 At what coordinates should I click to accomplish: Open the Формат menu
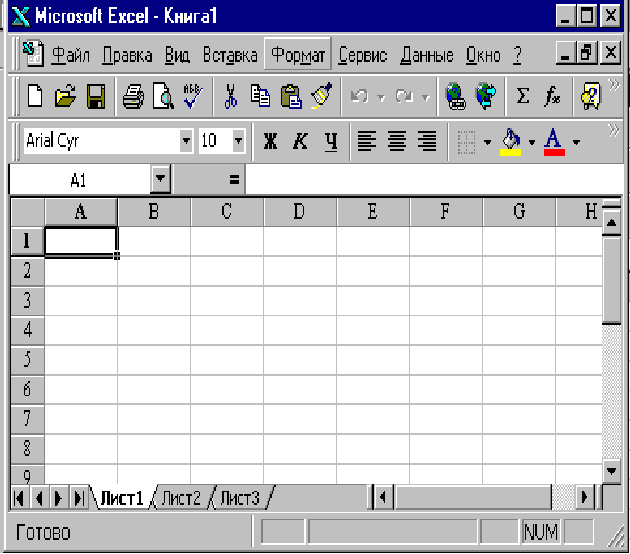pos(298,54)
